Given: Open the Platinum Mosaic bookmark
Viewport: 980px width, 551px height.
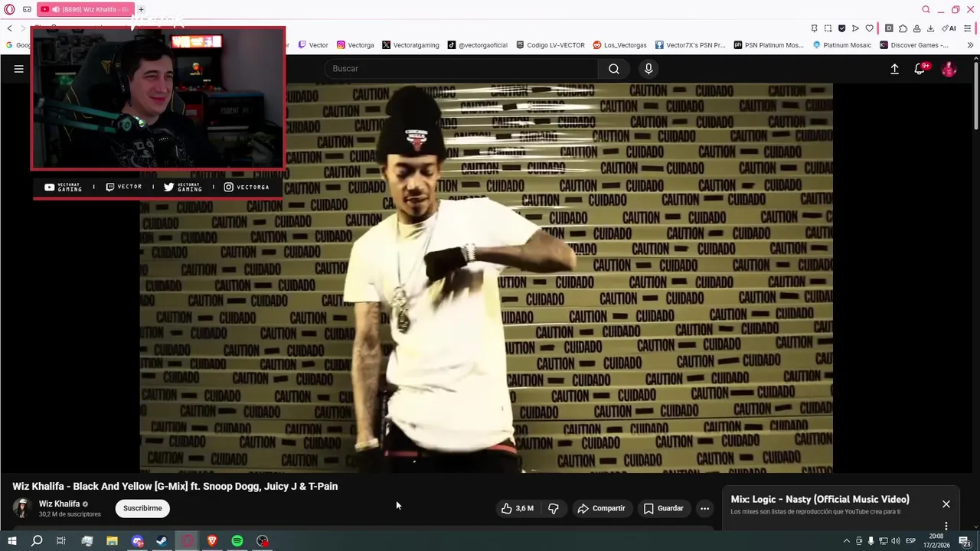Looking at the screenshot, I should (x=842, y=45).
